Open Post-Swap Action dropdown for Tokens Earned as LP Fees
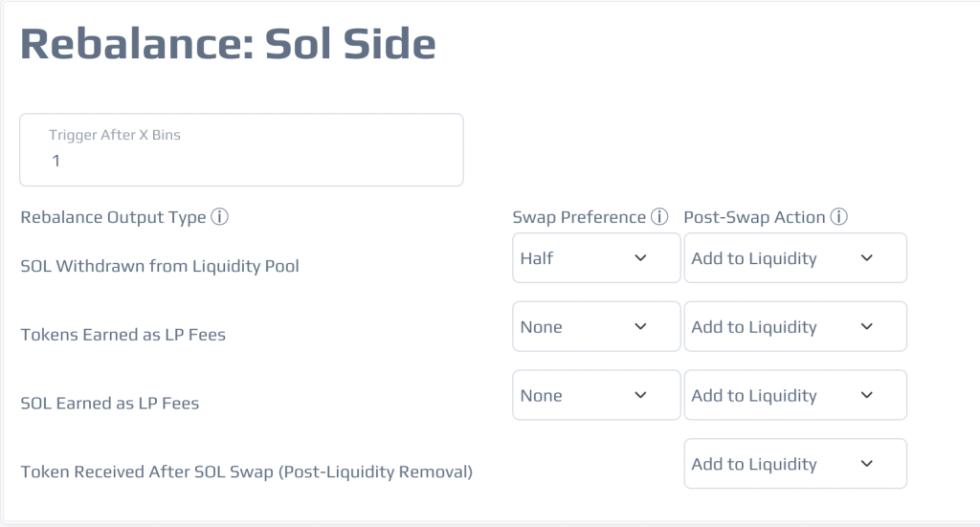 (x=795, y=326)
